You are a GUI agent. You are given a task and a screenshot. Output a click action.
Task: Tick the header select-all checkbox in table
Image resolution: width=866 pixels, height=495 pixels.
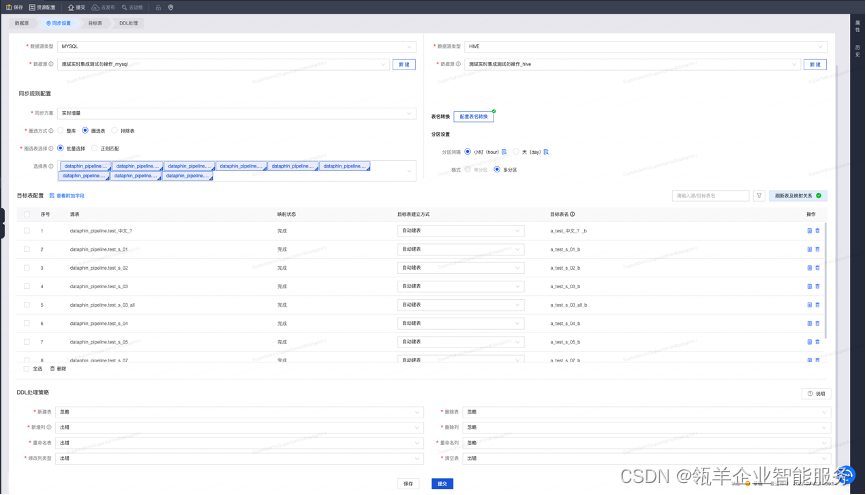pos(27,214)
